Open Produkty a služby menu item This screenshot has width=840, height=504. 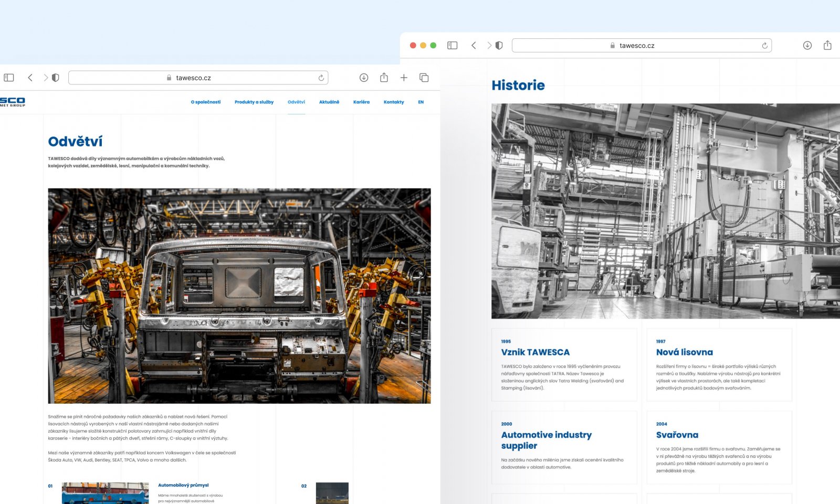tap(254, 102)
